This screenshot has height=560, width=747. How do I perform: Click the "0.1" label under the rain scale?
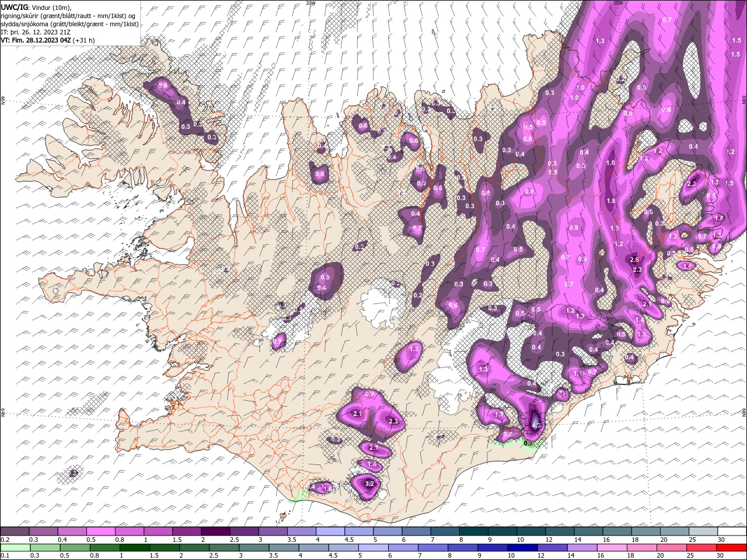coord(5,556)
